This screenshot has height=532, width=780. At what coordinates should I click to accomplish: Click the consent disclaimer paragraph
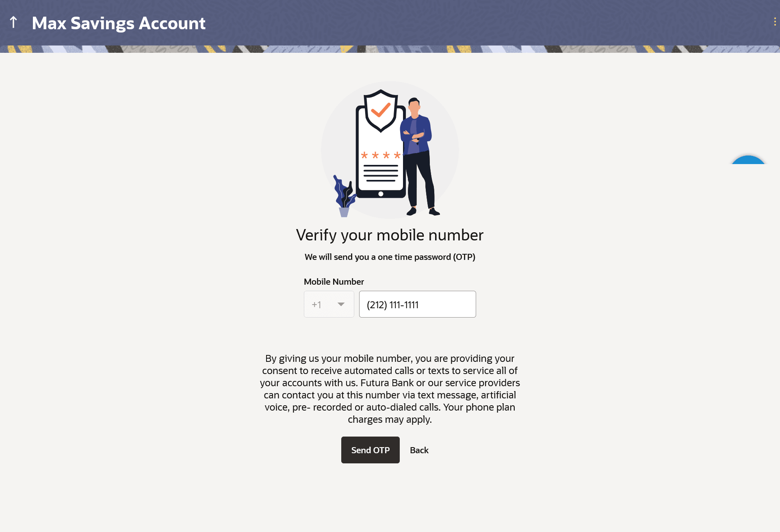tap(390, 389)
